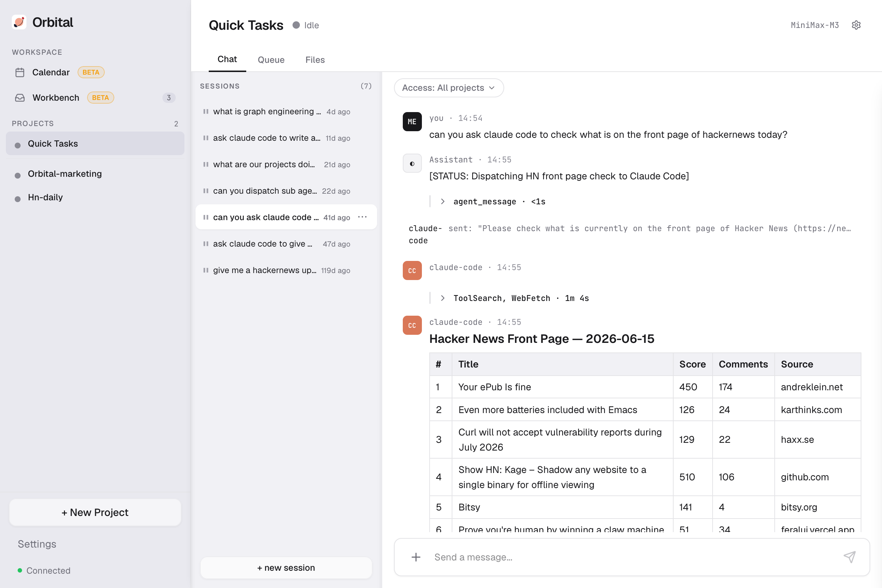Click the score value 510
This screenshot has width=882, height=588.
coord(687,477)
